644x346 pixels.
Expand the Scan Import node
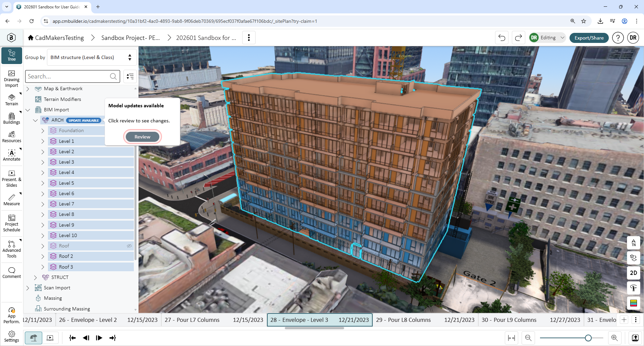[28, 288]
